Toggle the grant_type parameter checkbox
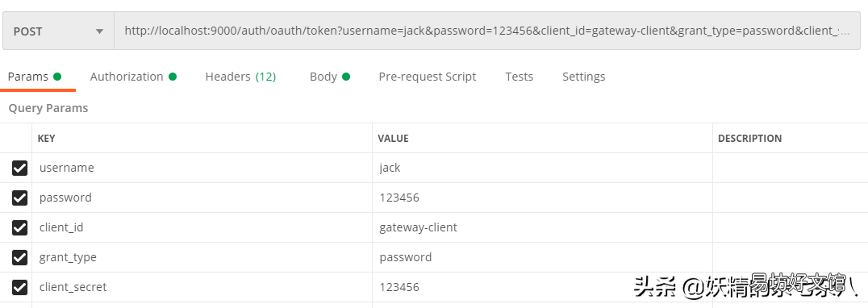Viewport: 868px width, 308px height. pos(19,258)
